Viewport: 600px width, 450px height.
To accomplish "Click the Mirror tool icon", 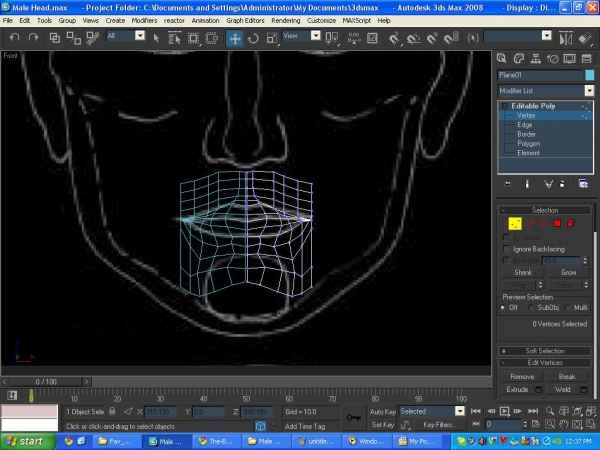I will [x=566, y=38].
